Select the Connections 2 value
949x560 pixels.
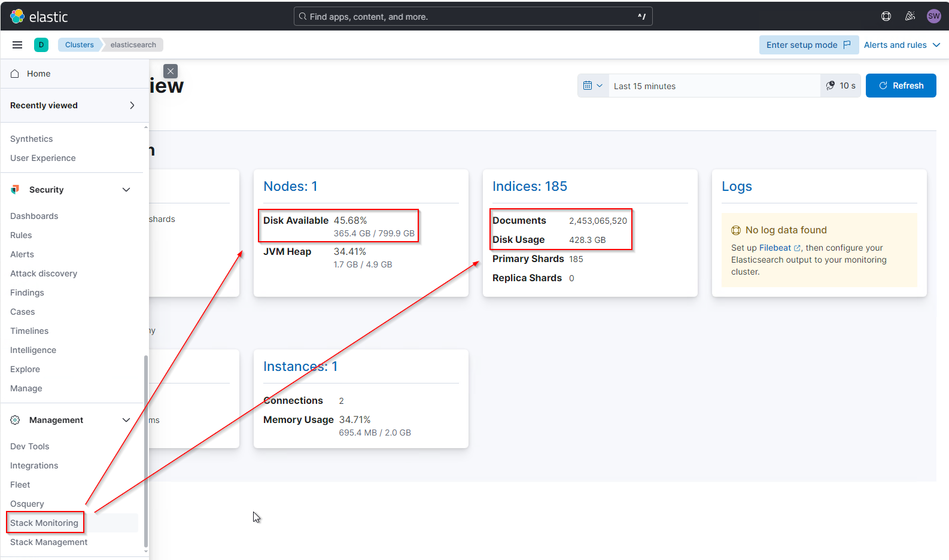(x=341, y=401)
